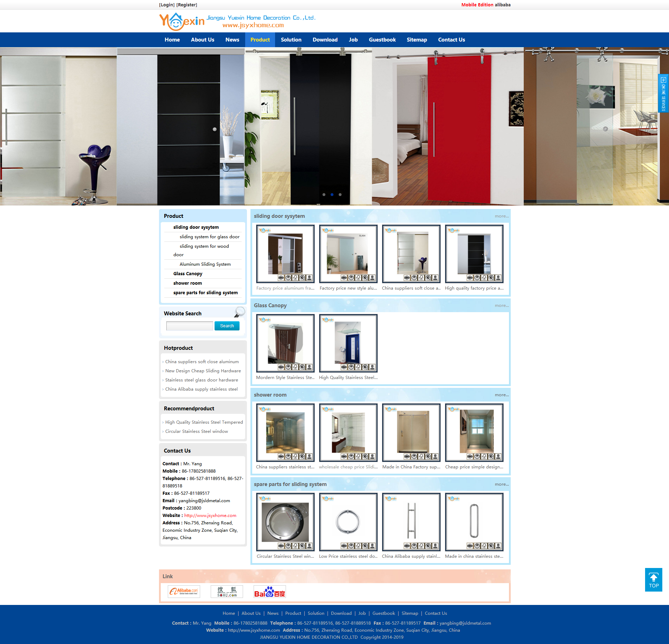Select spare parts for sliding system in sidebar
The width and height of the screenshot is (669, 644).
205,293
